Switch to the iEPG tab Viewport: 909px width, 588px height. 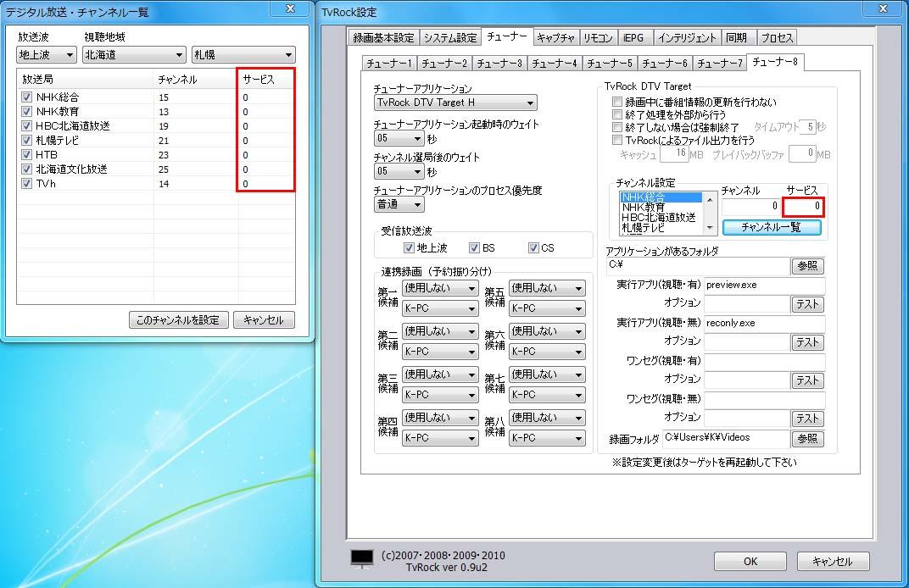[634, 37]
